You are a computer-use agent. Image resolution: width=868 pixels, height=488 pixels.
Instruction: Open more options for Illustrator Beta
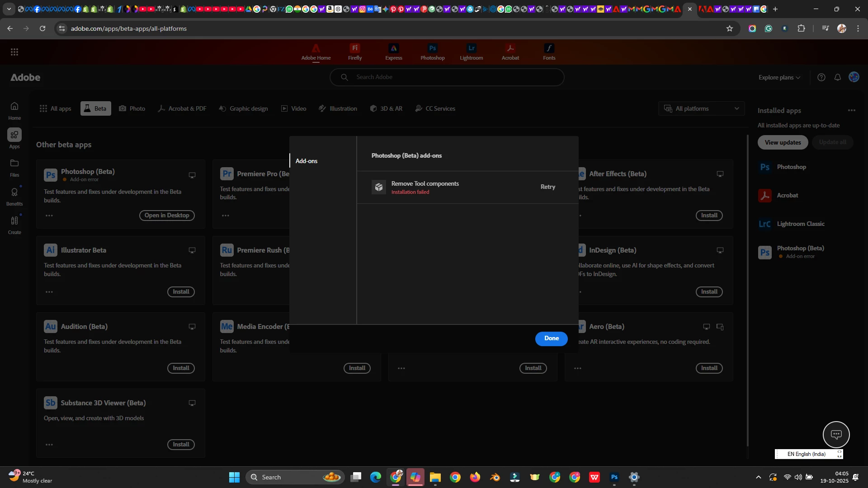coord(49,292)
